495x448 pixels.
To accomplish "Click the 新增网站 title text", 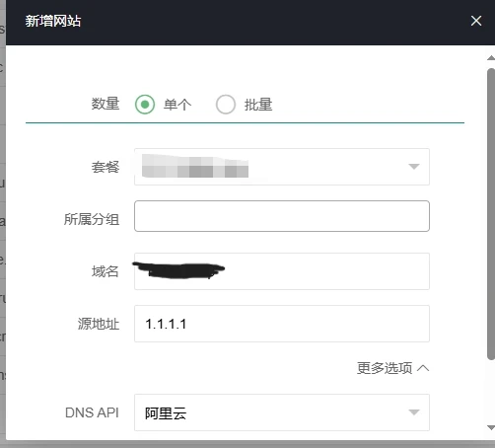I will point(53,21).
